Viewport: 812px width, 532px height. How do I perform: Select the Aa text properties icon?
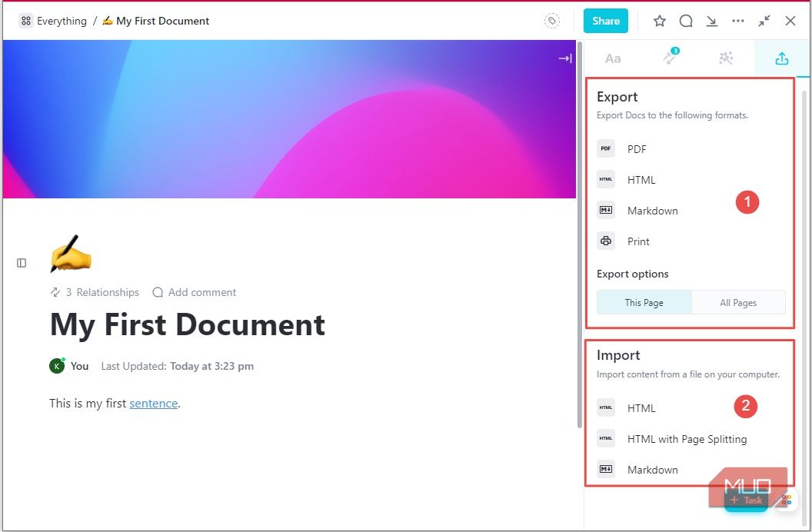pos(612,58)
